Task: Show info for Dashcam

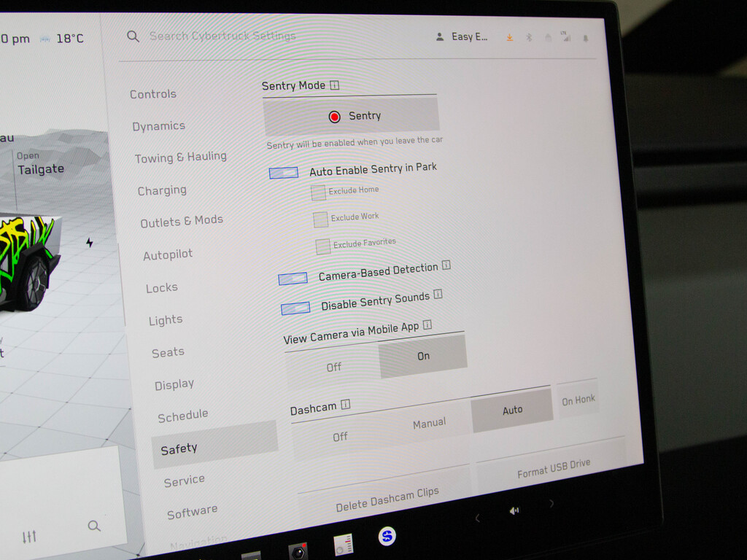Action: 345,404
